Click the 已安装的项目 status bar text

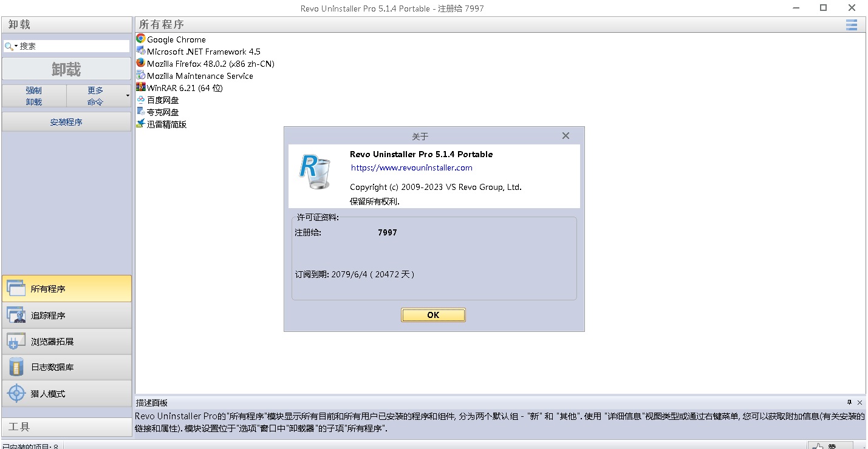(30, 447)
